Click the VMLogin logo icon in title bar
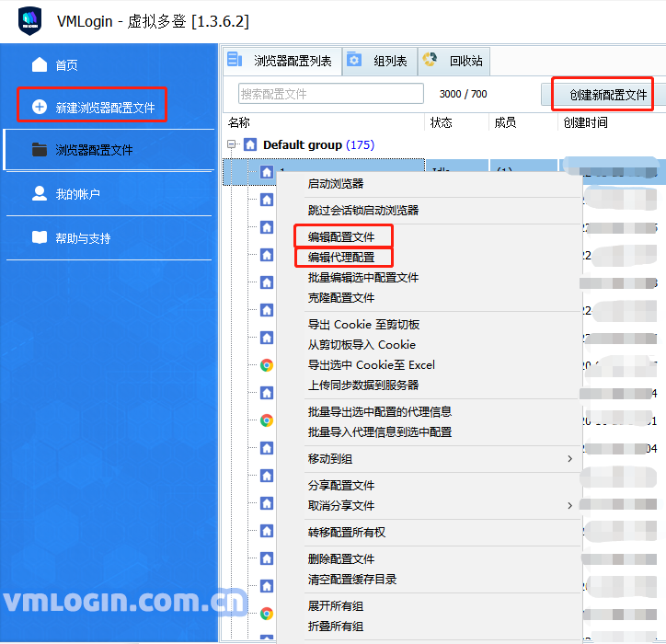666x644 pixels. (30, 22)
